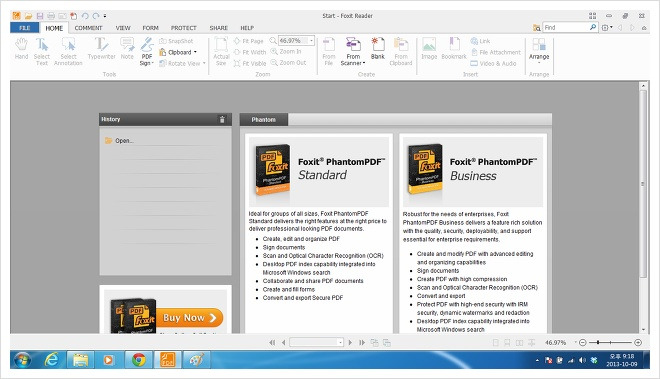Open the ribbon zoom percentage dropdown
The image size is (660, 379).
[311, 41]
